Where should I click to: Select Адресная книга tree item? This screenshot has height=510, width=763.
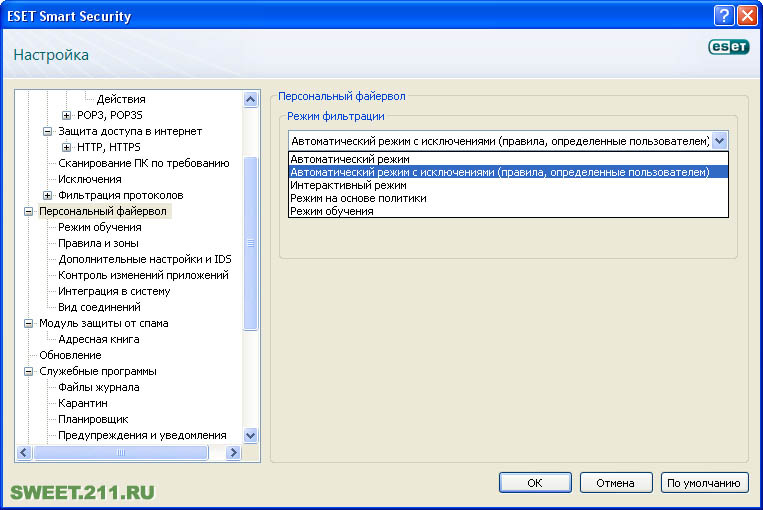pyautogui.click(x=99, y=340)
